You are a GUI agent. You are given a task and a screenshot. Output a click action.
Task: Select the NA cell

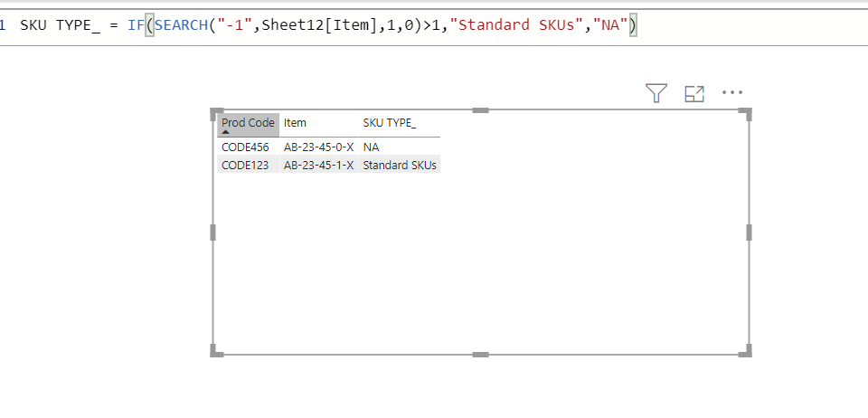tap(371, 147)
